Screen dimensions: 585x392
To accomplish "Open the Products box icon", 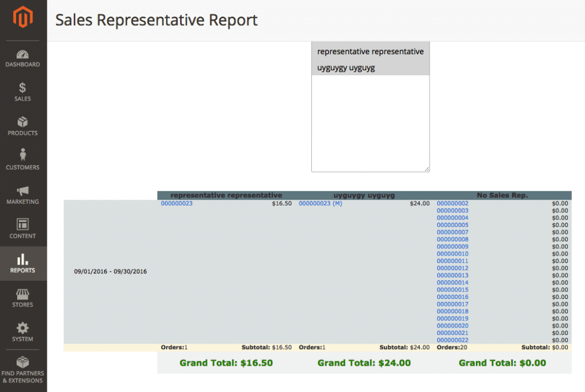I will point(23,122).
